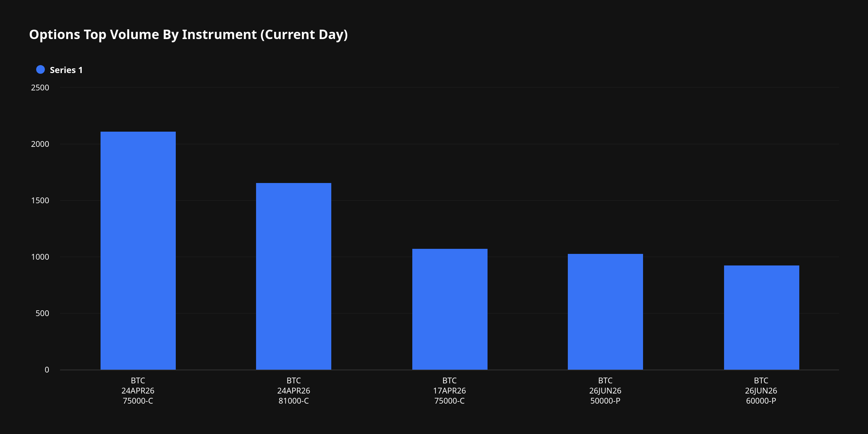This screenshot has height=434, width=868.
Task: Click the 1500 y-axis tick label
Action: point(40,200)
